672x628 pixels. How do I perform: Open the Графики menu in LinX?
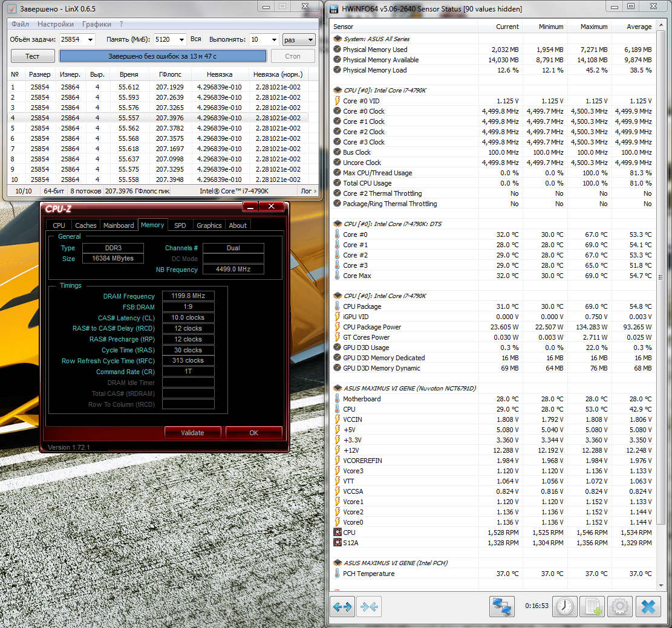pyautogui.click(x=97, y=24)
